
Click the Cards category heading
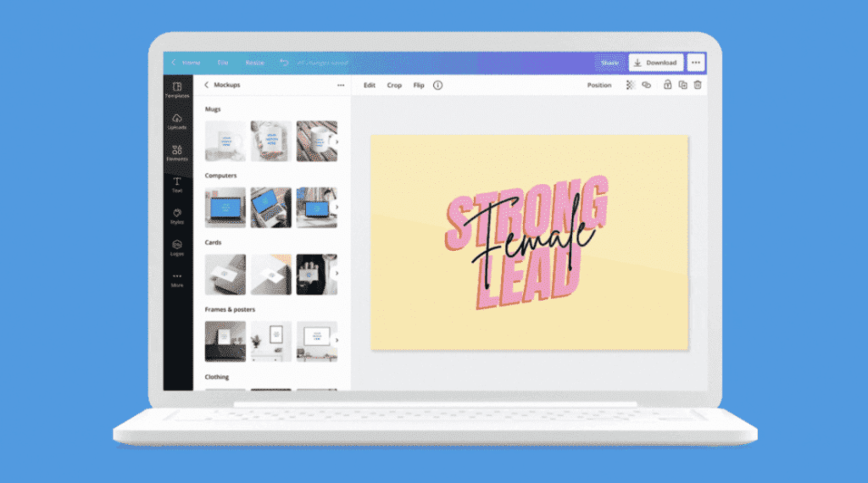tap(213, 242)
